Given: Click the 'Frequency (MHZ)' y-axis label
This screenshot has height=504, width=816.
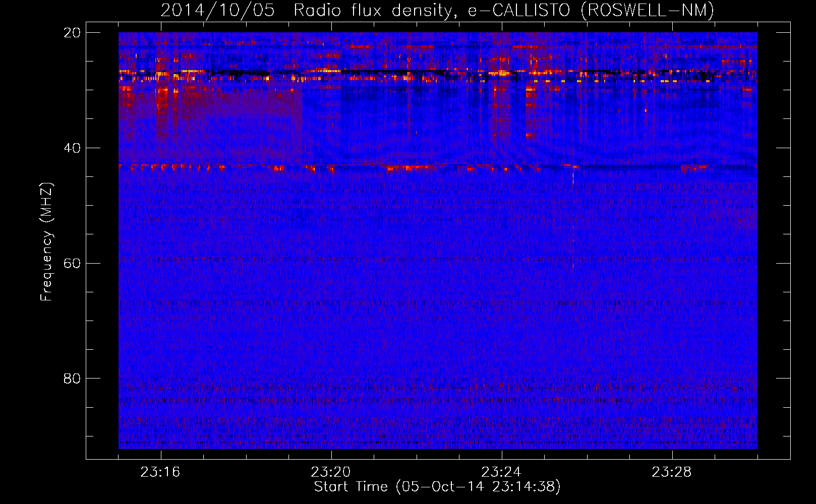Looking at the screenshot, I should [x=46, y=242].
